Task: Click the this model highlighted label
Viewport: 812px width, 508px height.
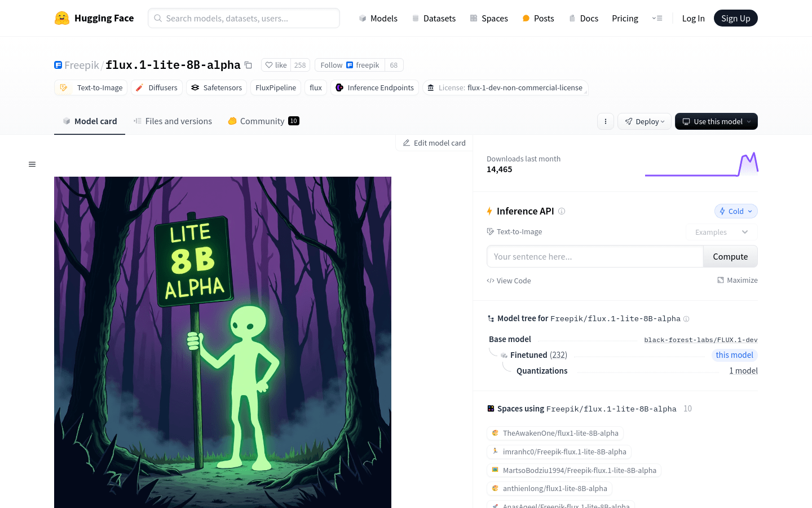Action: (x=734, y=355)
